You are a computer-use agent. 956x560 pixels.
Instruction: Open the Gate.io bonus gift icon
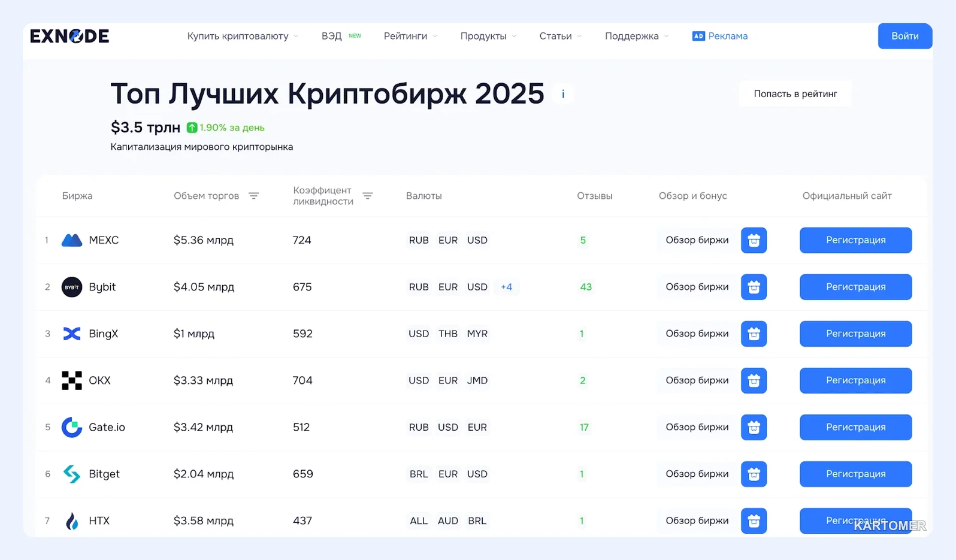[x=754, y=427]
